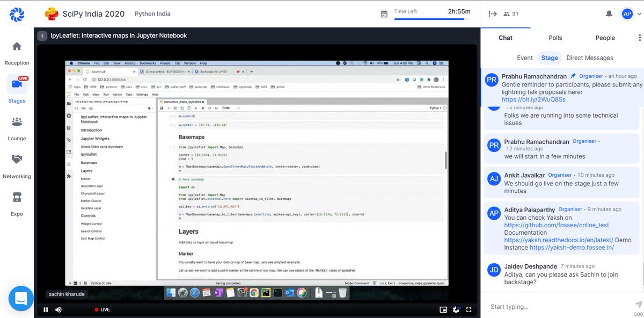The width and height of the screenshot is (644, 318).
Task: Click the pin icon on pinned message
Action: coord(573,76)
